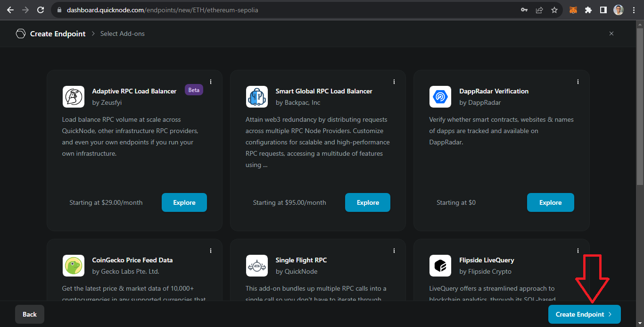Click the QuickNode logo in header

pyautogui.click(x=20, y=34)
